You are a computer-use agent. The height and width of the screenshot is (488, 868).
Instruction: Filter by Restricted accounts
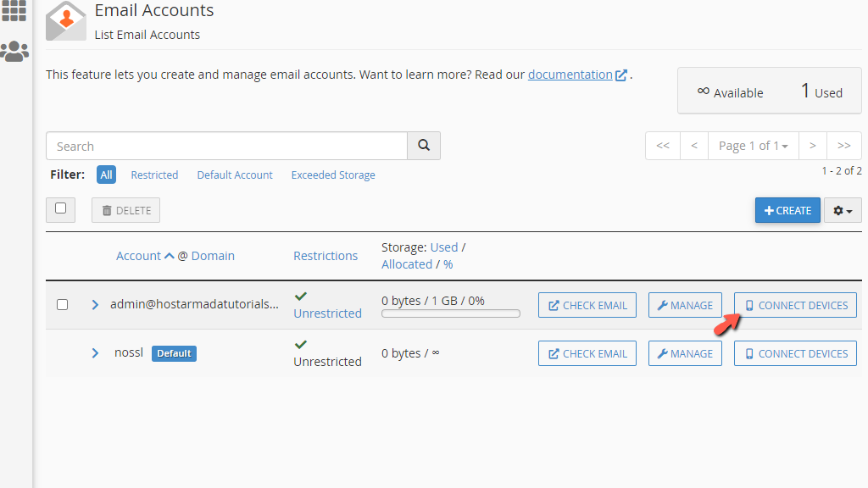pyautogui.click(x=154, y=175)
